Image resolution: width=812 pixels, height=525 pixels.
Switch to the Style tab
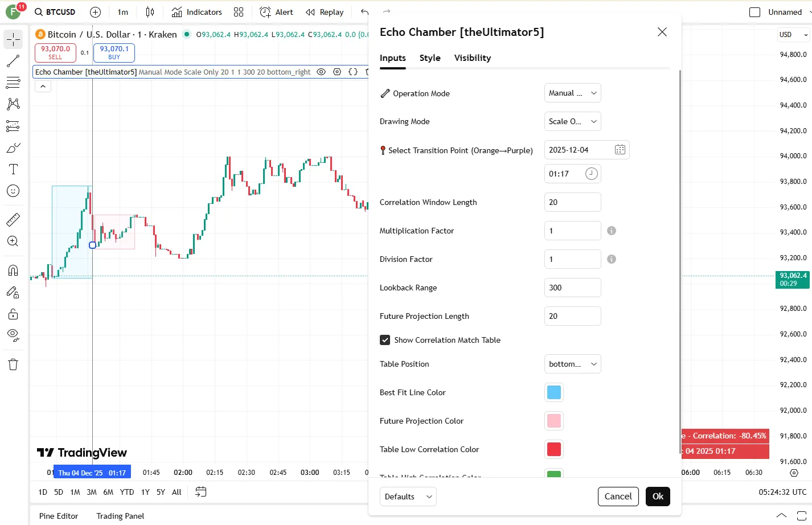(x=430, y=58)
